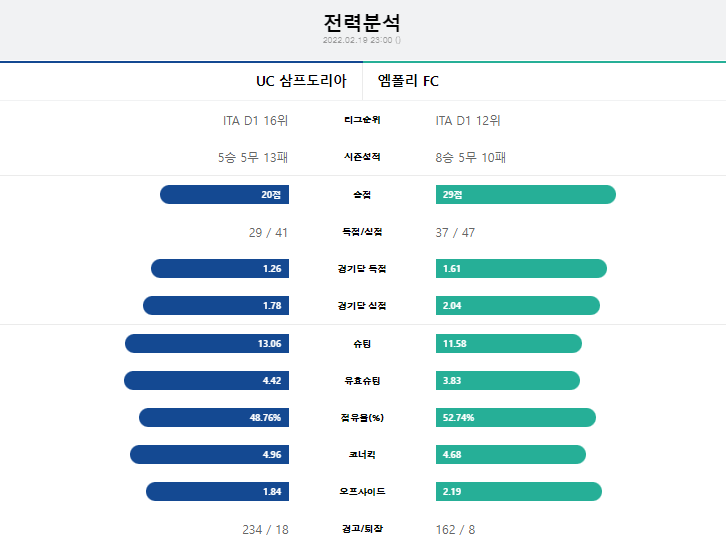Click the green 11.58 shots bar
This screenshot has width=726, height=544.
point(509,344)
